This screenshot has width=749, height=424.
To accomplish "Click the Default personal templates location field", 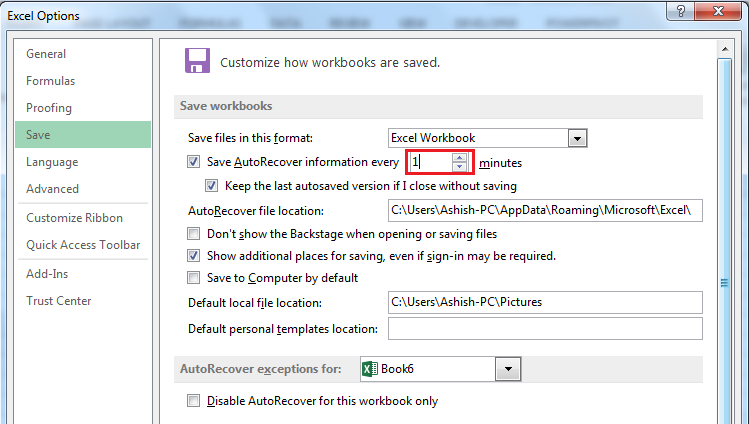I will pos(545,329).
